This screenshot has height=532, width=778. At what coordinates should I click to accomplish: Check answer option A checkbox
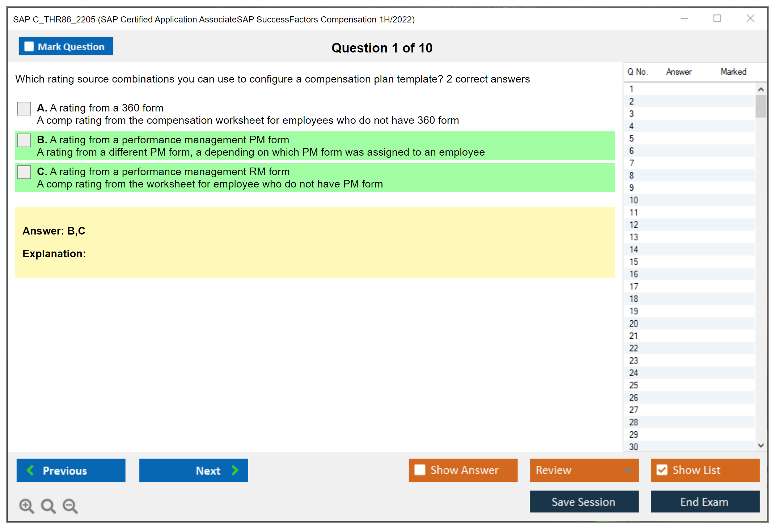click(24, 108)
